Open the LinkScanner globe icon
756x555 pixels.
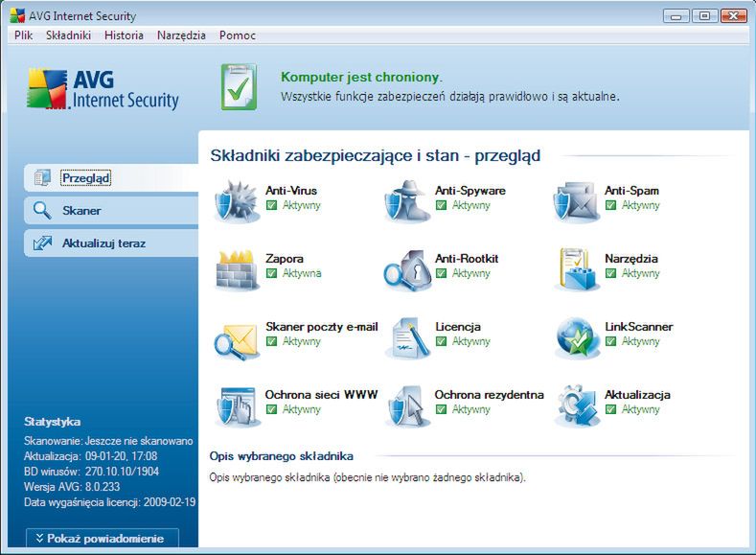point(576,337)
